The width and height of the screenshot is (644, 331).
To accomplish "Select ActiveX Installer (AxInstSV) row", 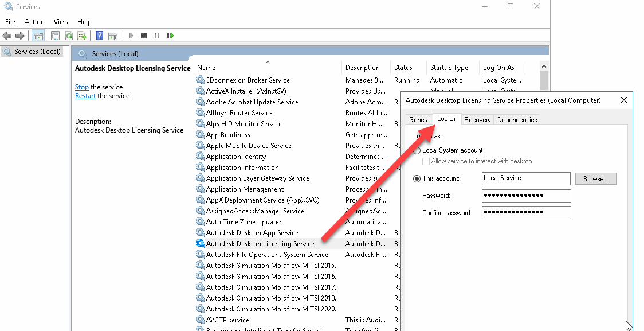I will coord(246,91).
